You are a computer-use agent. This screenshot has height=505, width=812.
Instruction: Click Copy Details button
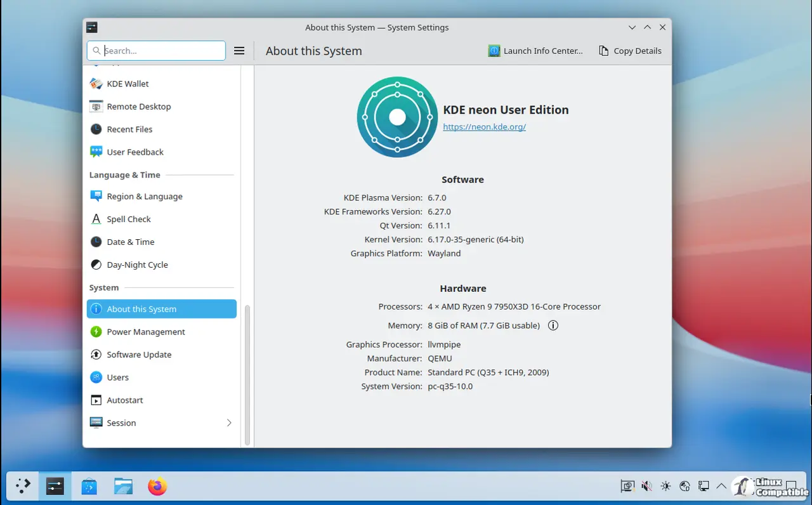[x=630, y=51]
